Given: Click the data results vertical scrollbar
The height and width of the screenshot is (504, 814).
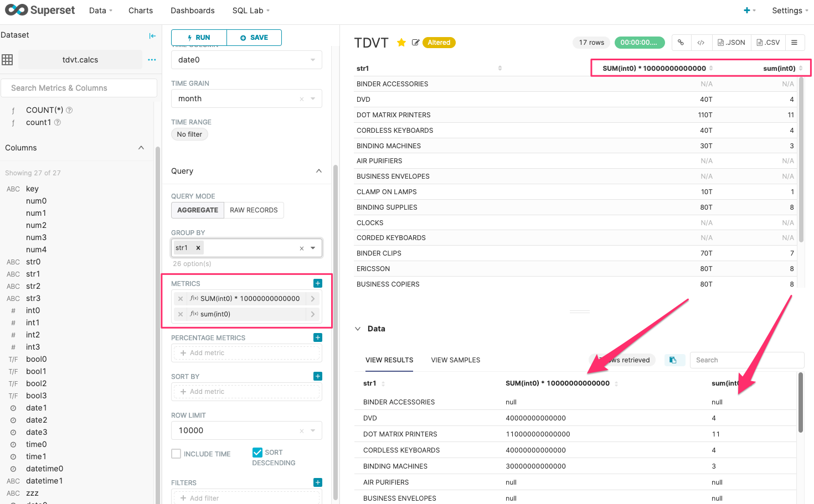Looking at the screenshot, I should (x=801, y=403).
